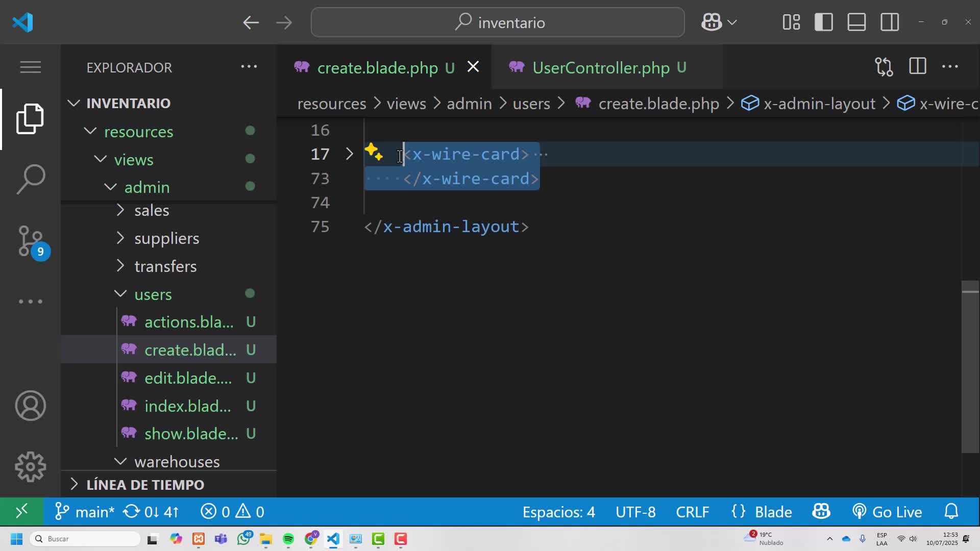Open XAMPP from the taskbar
Screen dimensions: 980x551
(x=199, y=539)
